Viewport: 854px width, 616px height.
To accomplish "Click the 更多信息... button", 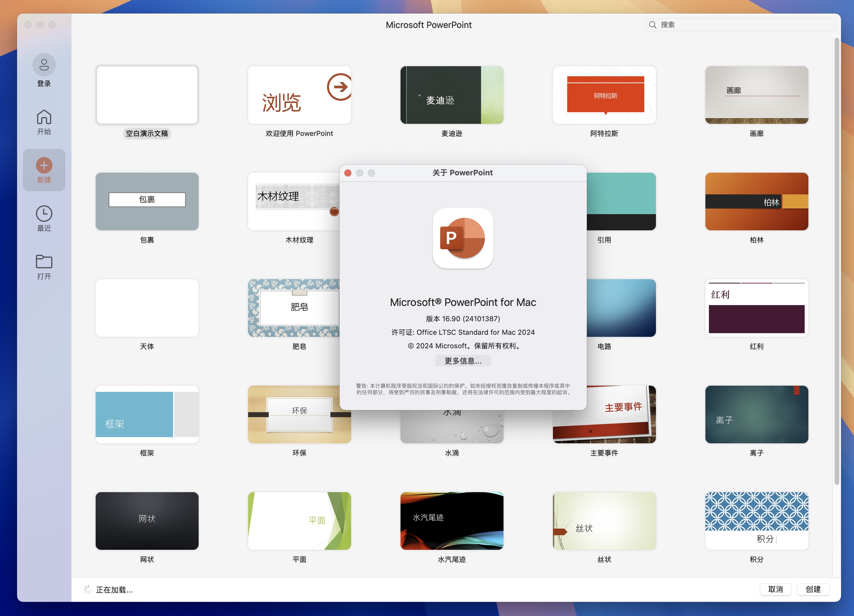I will click(x=463, y=361).
